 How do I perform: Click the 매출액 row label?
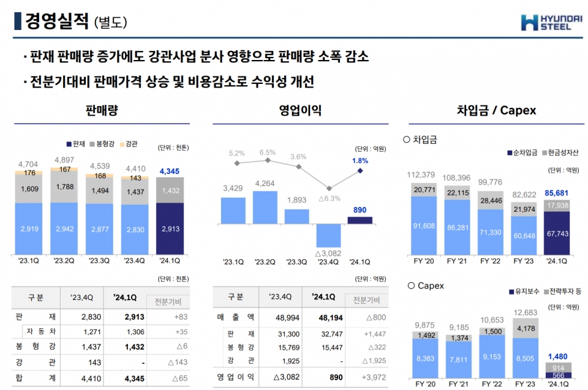click(x=235, y=318)
